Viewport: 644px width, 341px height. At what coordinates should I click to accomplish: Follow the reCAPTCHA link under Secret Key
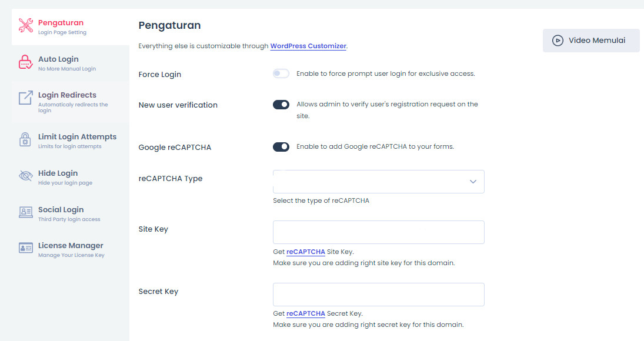click(306, 313)
